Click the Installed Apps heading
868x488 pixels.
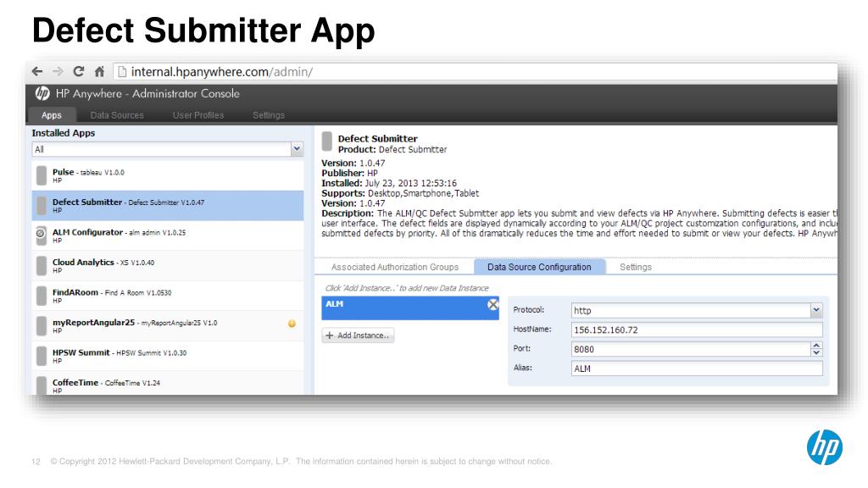[x=63, y=133]
